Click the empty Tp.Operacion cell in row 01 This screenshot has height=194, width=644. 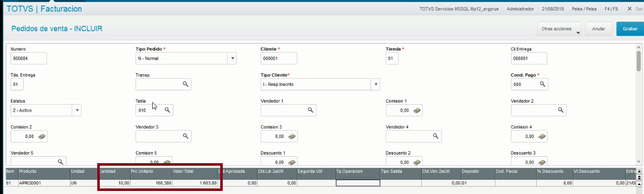click(358, 183)
